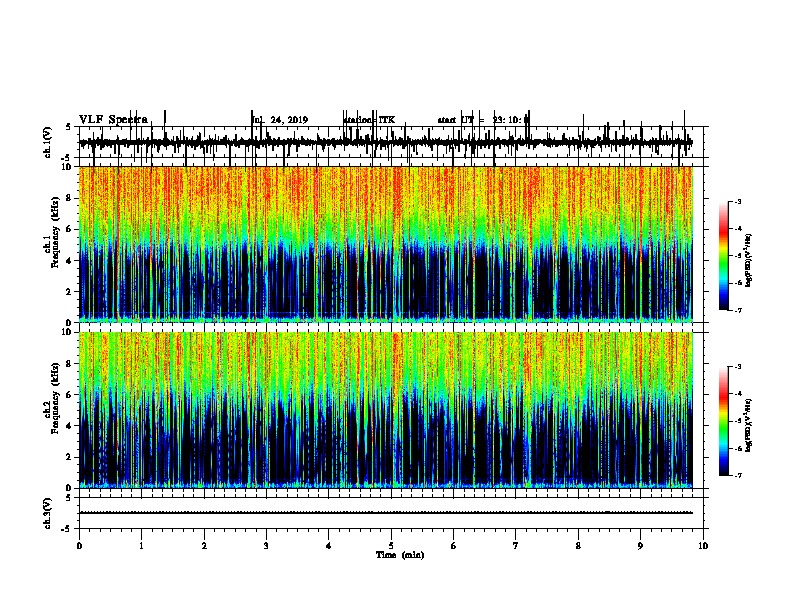Click inside the ch.2 spectrogram panel
792x612 pixels.
point(385,410)
